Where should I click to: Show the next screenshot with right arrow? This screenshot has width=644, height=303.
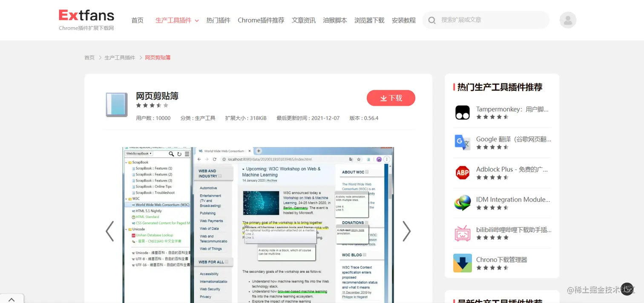[407, 231]
